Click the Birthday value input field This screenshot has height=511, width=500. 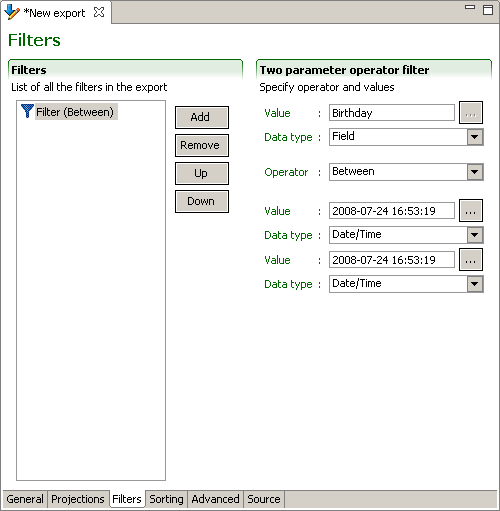(x=392, y=113)
